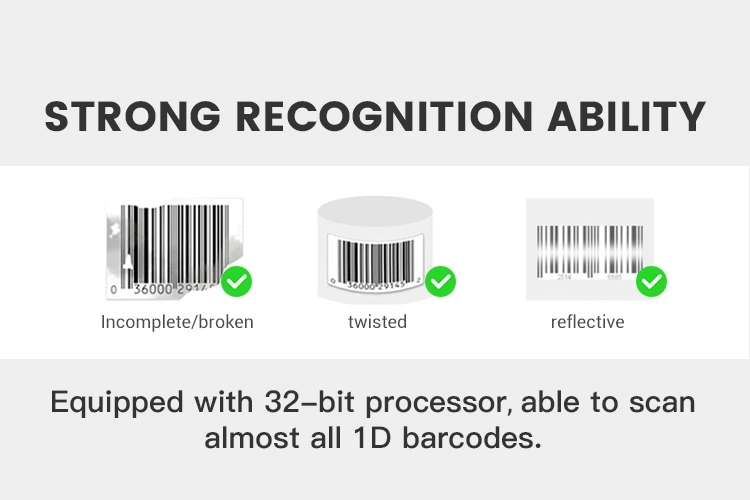The width and height of the screenshot is (750, 500).
Task: Click the green checkmark on the reflective barcode
Action: (651, 281)
